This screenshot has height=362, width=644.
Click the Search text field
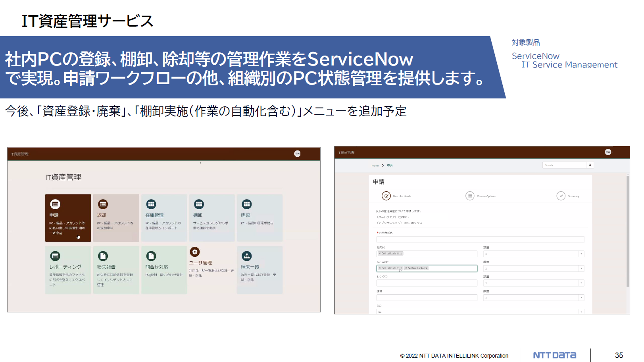click(565, 165)
